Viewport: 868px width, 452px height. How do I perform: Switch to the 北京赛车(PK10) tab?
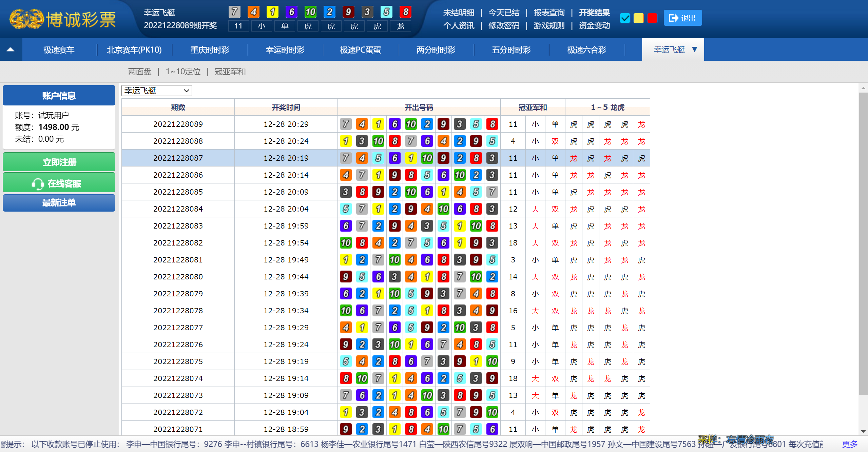(x=134, y=50)
